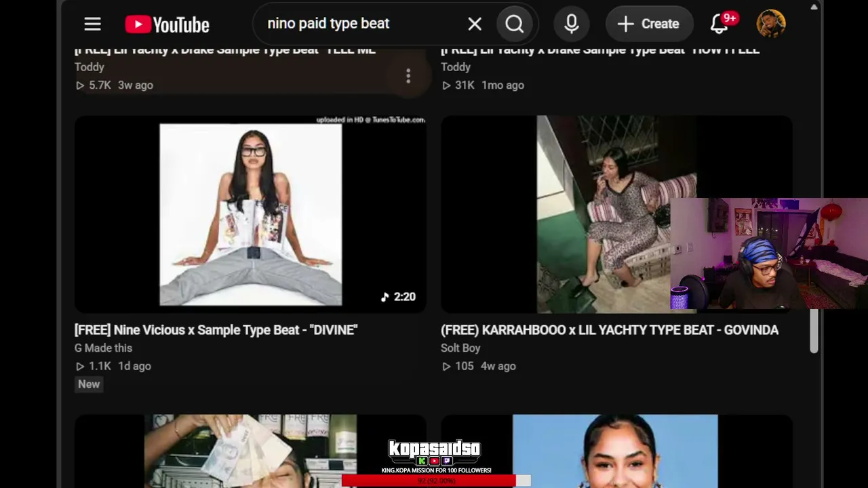Click the '1.1K' views 1d ago text
Image resolution: width=868 pixels, height=488 pixels.
coord(113,366)
